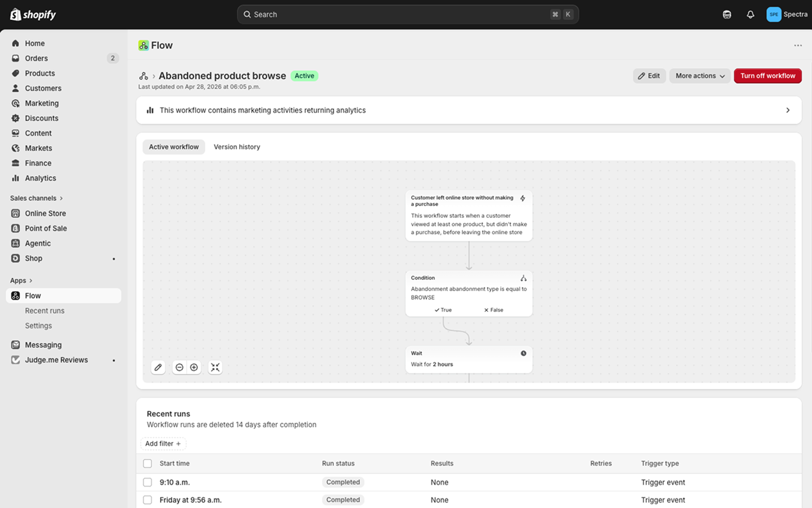Screen dimensions: 812x508
Task: Click the edit pencil on workflow canvas
Action: (x=158, y=367)
